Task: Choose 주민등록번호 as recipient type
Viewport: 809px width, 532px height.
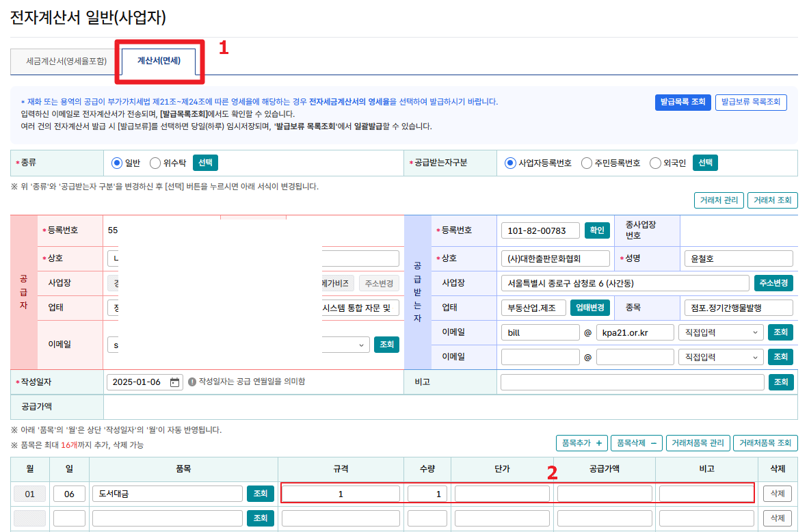Action: 587,163
